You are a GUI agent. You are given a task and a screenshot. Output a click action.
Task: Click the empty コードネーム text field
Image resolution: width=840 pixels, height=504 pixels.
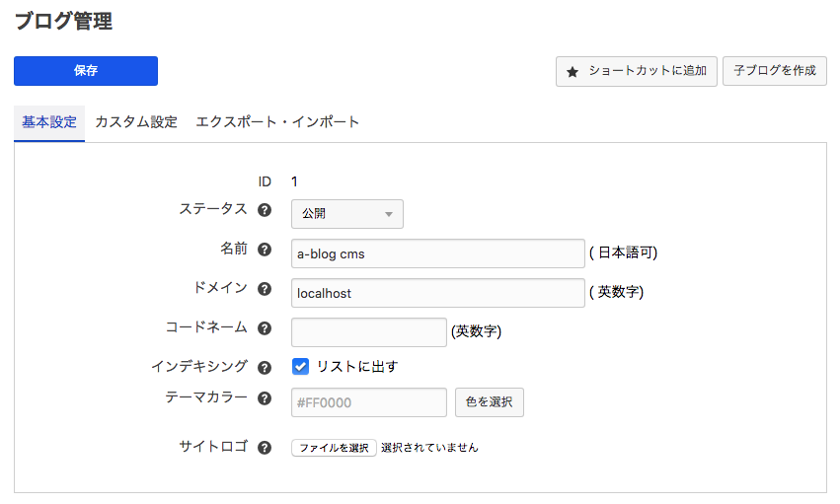click(369, 332)
